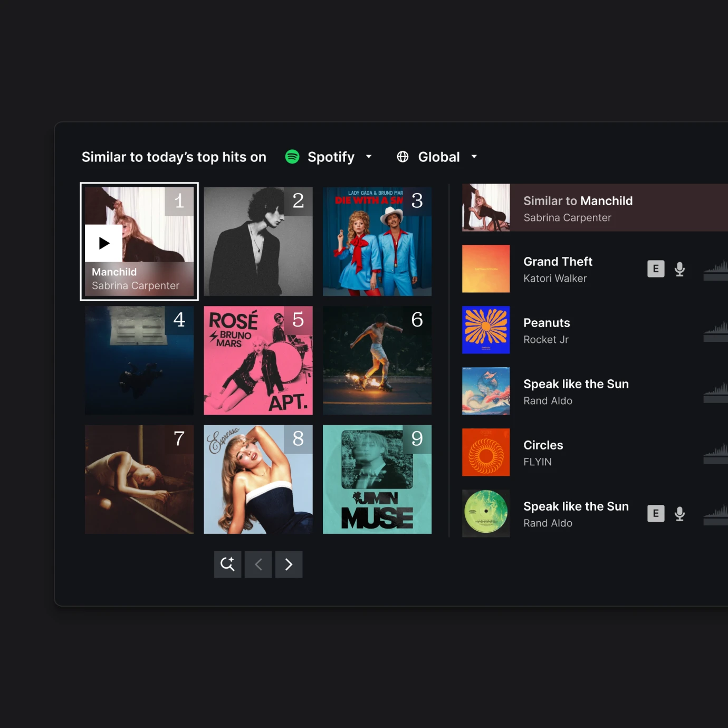The height and width of the screenshot is (728, 728).
Task: Go to previous page of hits
Action: click(x=258, y=564)
